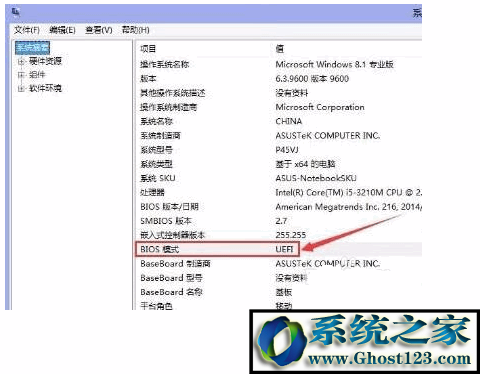Click the American Megatrends Inc. value
Screen dimensions: 480x374
click(348, 207)
